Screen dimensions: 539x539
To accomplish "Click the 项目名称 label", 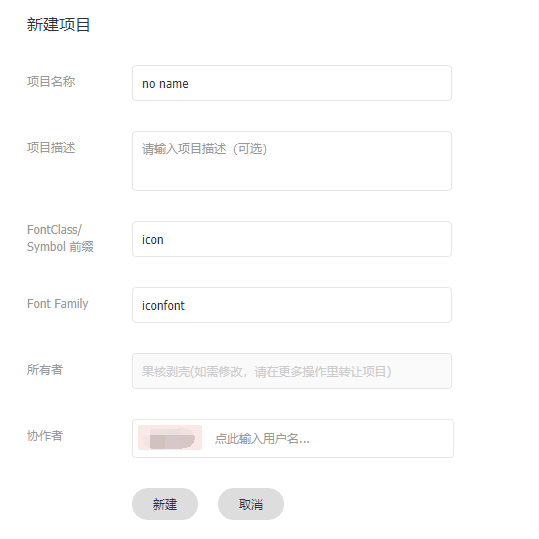I will click(x=51, y=82).
